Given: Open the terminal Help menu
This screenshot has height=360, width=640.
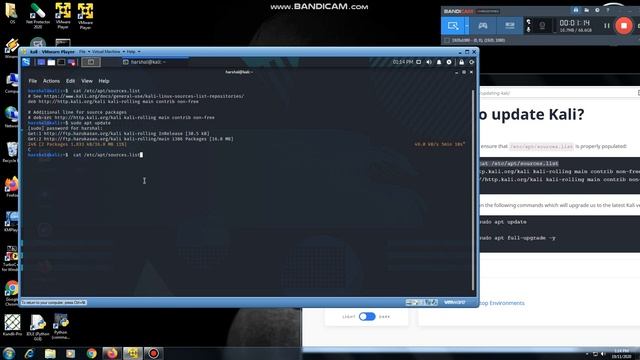Looking at the screenshot, I should (x=104, y=81).
